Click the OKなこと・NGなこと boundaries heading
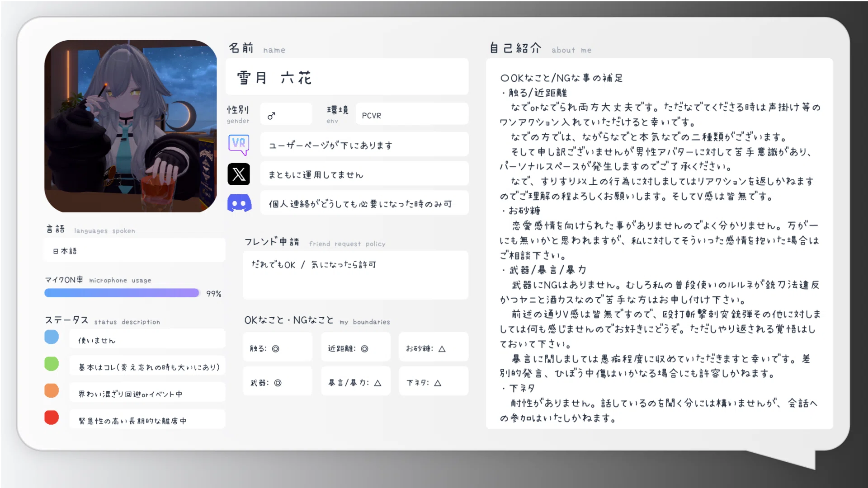868x488 pixels. coord(317,320)
